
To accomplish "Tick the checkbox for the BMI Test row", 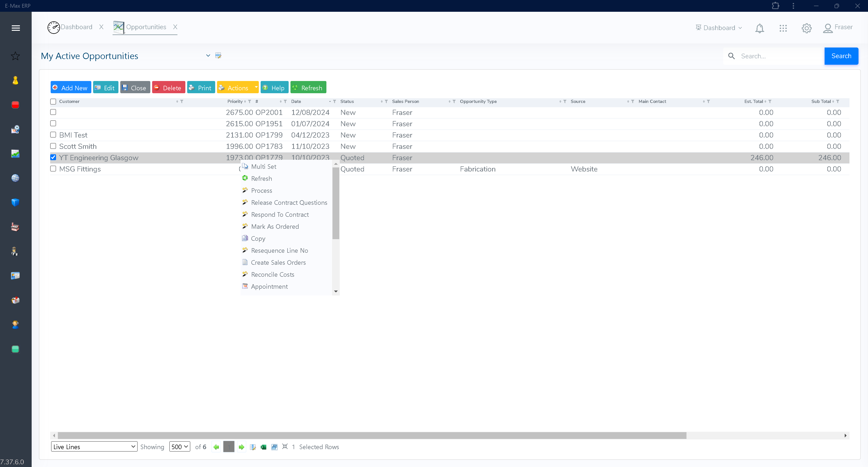I will pyautogui.click(x=53, y=135).
